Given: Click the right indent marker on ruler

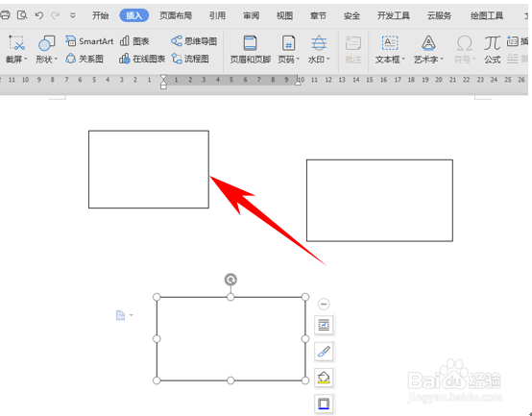Looking at the screenshot, I should pyautogui.click(x=298, y=82).
